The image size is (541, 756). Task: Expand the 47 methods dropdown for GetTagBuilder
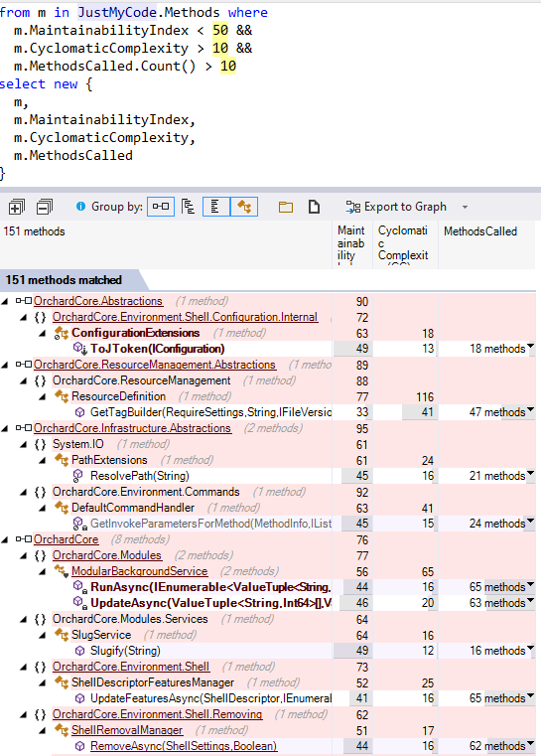[x=530, y=410]
